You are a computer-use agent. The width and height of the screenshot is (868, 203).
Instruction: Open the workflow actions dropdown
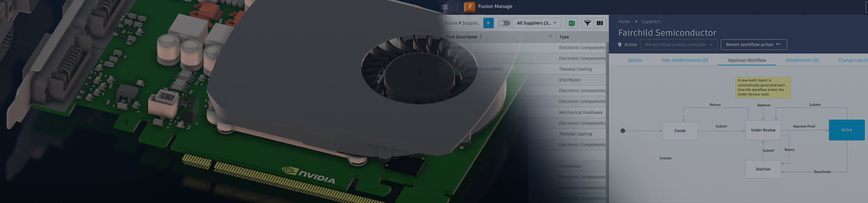pyautogui.click(x=678, y=45)
